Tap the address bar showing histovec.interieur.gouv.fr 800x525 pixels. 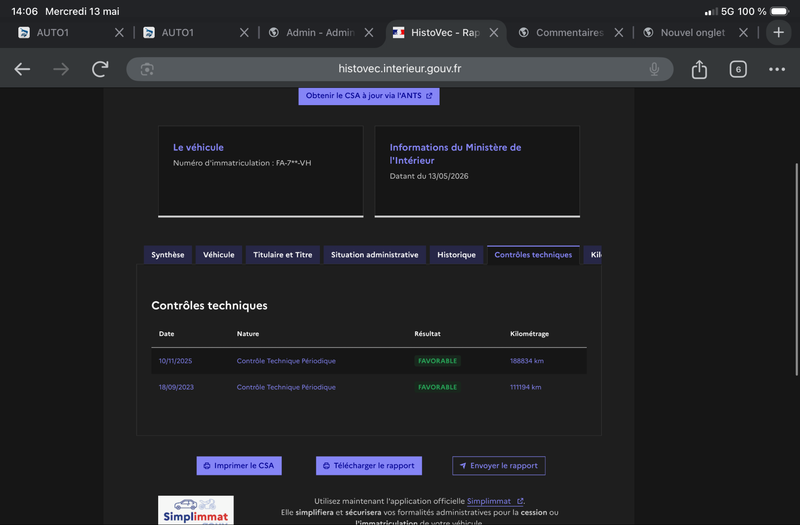(x=399, y=69)
